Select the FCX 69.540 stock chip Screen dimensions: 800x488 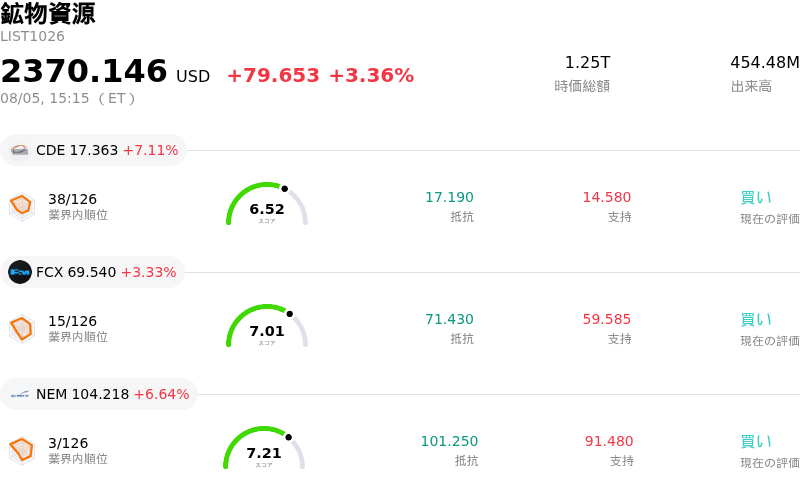click(x=92, y=272)
